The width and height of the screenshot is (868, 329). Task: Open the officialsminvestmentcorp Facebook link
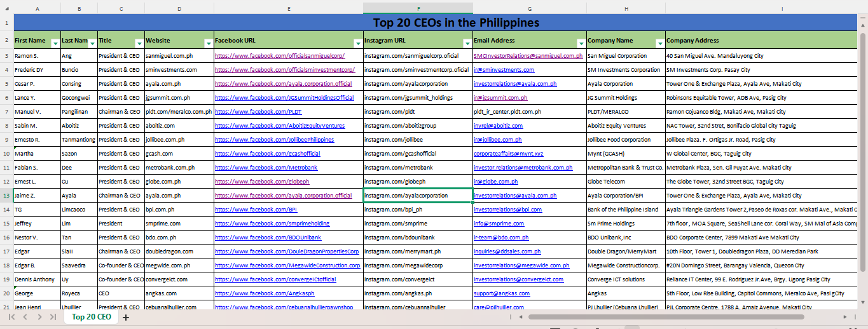point(285,70)
